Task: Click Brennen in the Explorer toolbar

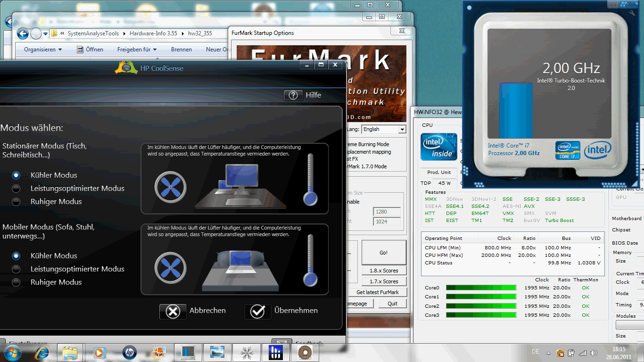Action: point(182,49)
